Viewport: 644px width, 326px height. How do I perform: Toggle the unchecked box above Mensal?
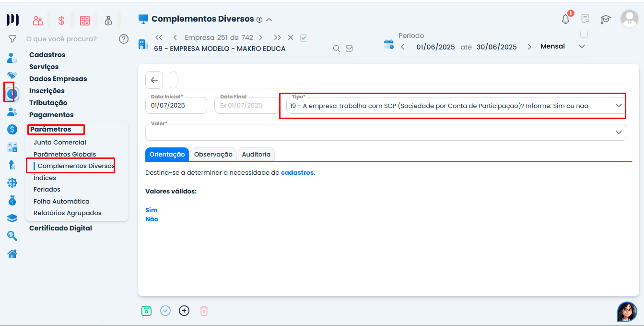point(584,35)
